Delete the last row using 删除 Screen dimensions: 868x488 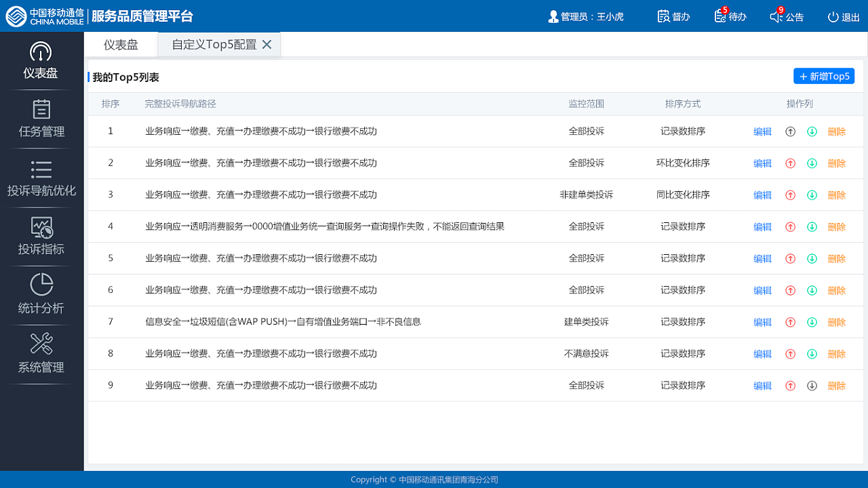[836, 385]
